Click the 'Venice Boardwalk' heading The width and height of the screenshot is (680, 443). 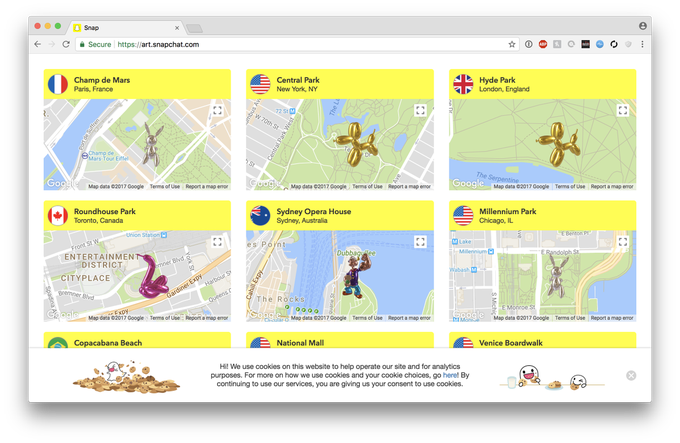click(x=510, y=343)
